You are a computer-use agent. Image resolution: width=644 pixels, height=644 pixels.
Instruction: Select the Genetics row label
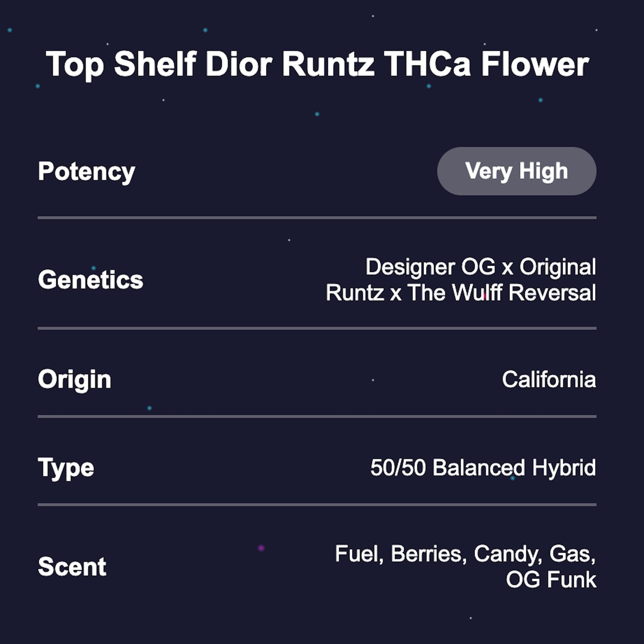90,280
